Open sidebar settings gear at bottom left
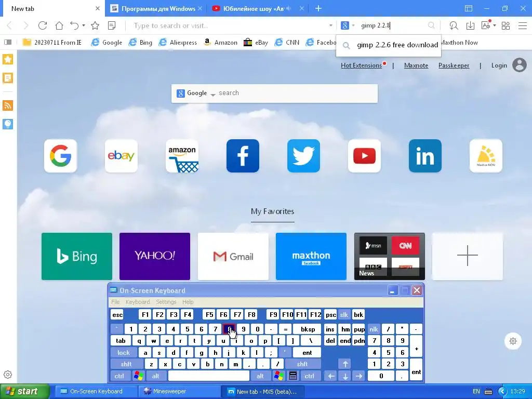This screenshot has height=399, width=532. pos(8,375)
